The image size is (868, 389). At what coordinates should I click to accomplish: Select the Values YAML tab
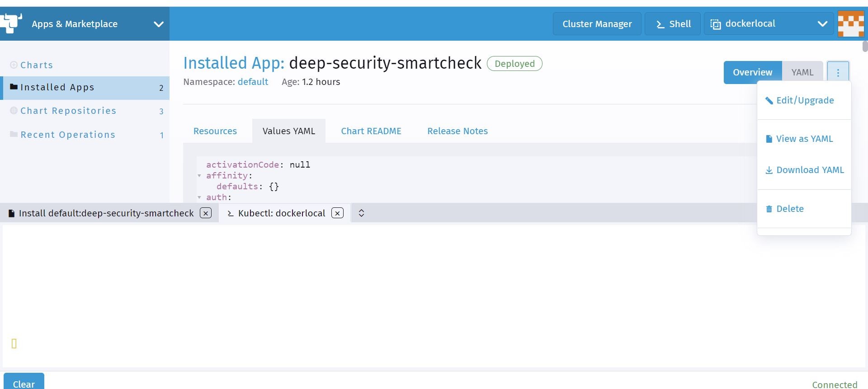point(289,131)
